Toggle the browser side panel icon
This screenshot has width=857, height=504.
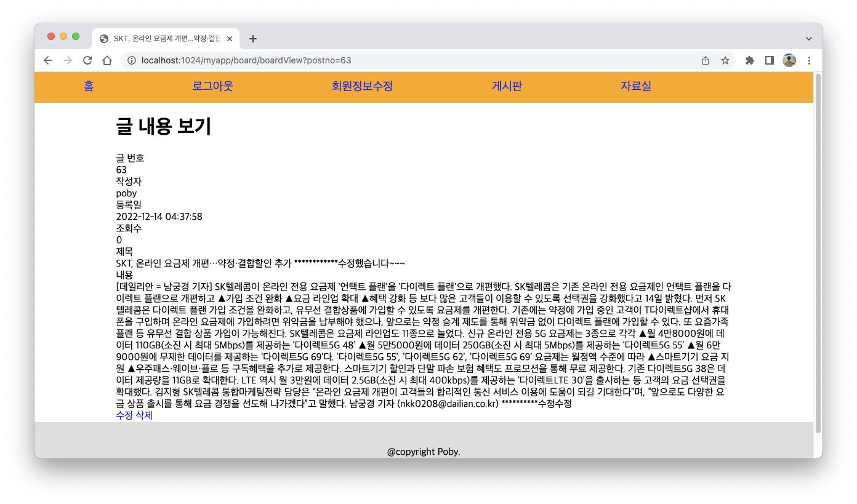770,60
